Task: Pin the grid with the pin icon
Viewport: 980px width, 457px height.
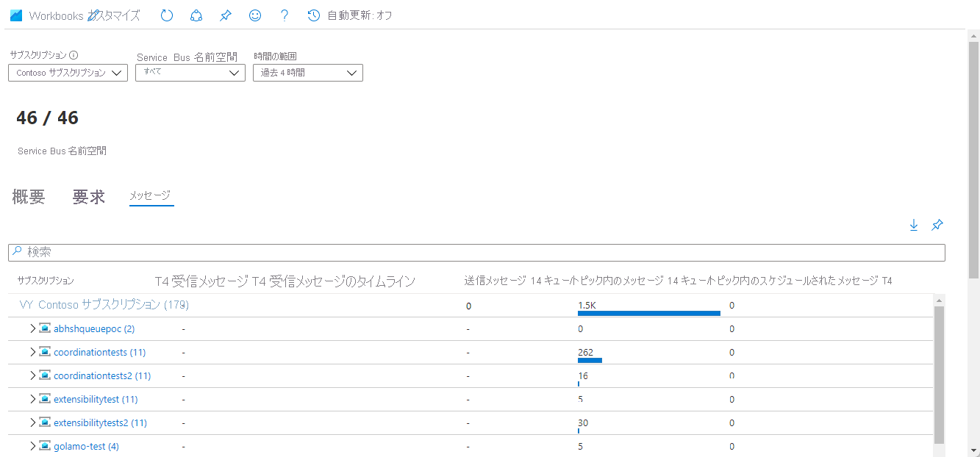Action: pos(937,226)
